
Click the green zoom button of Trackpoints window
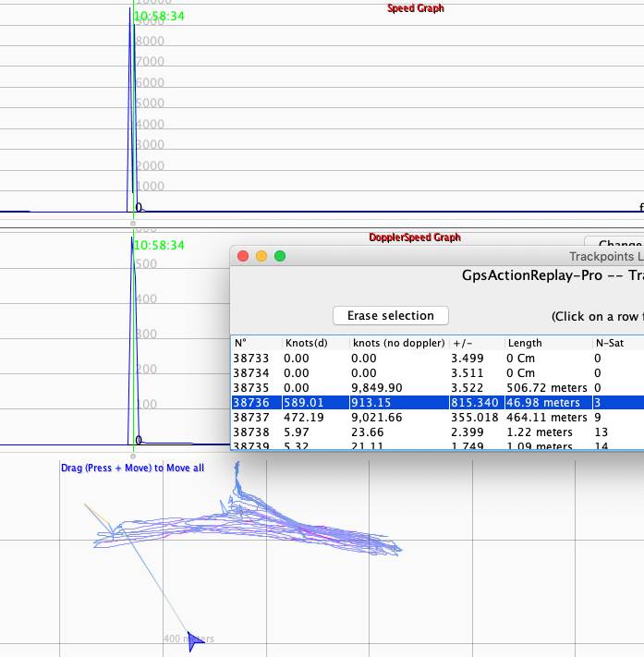click(280, 256)
